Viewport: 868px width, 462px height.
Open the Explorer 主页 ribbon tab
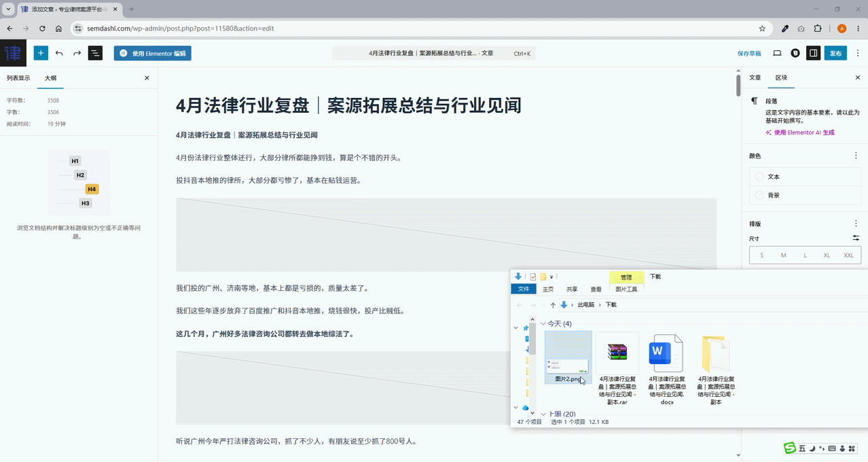[547, 289]
